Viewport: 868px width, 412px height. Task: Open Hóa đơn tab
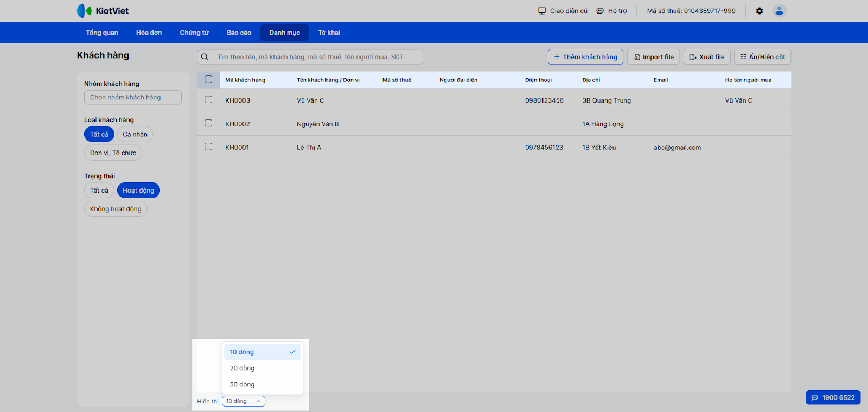point(149,33)
